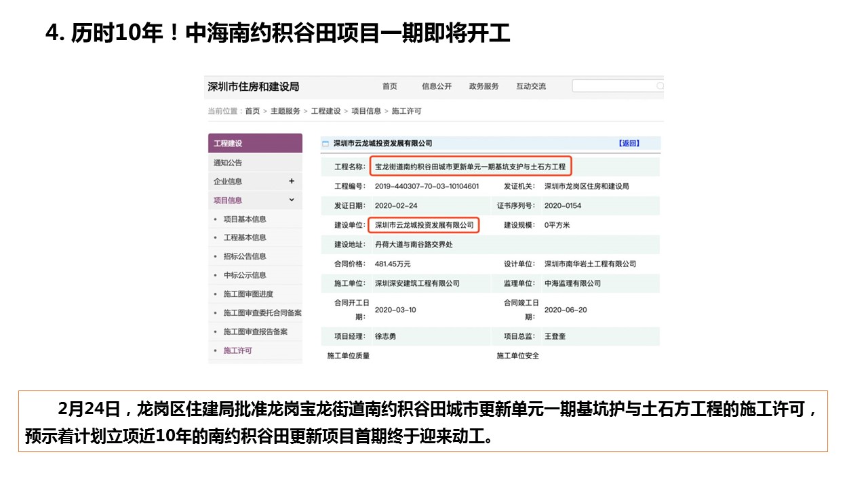
Task: Follow the 工程建设 breadcrumb link
Action: pos(325,110)
